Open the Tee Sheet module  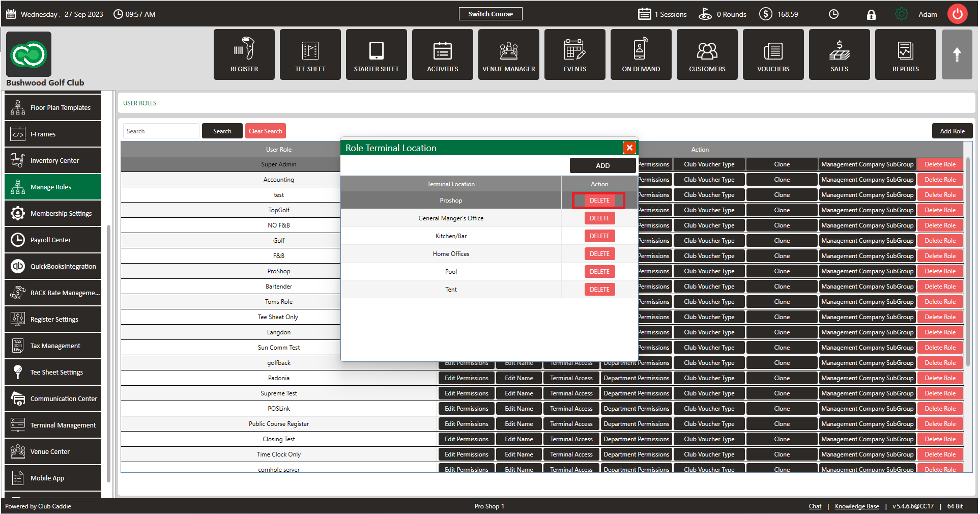click(310, 54)
